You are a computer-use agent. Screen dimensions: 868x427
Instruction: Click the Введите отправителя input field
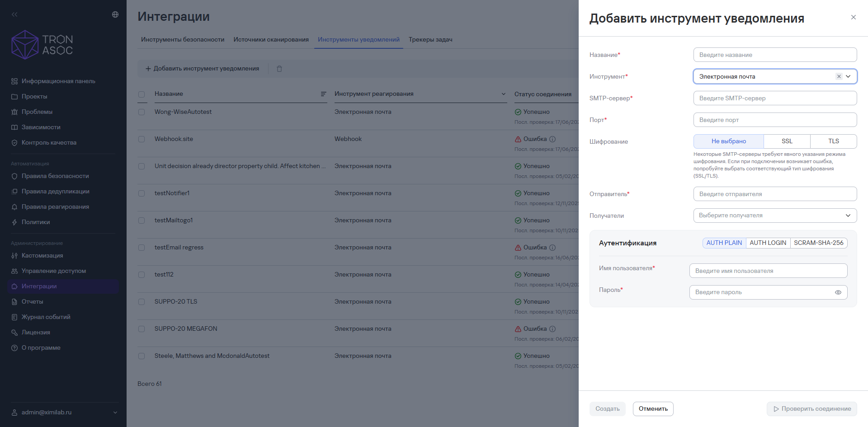775,194
